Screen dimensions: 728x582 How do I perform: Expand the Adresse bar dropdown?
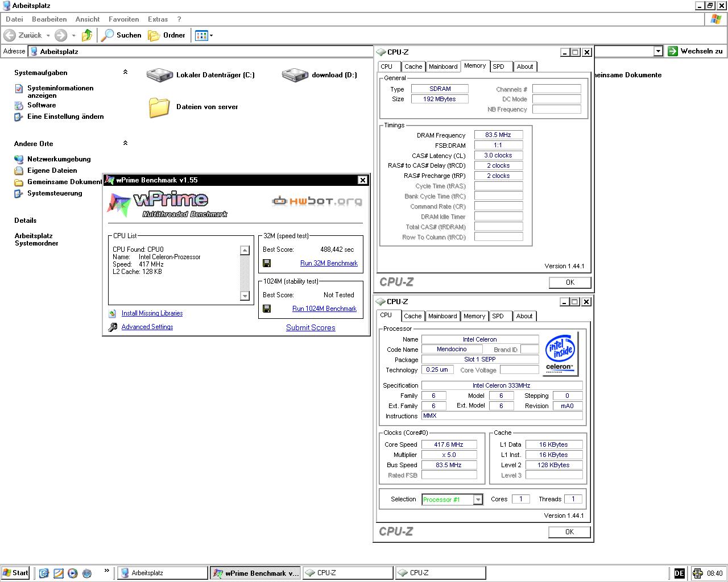pos(658,51)
